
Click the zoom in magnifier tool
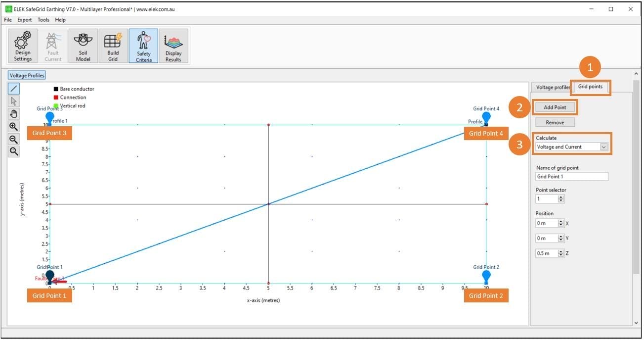click(14, 127)
